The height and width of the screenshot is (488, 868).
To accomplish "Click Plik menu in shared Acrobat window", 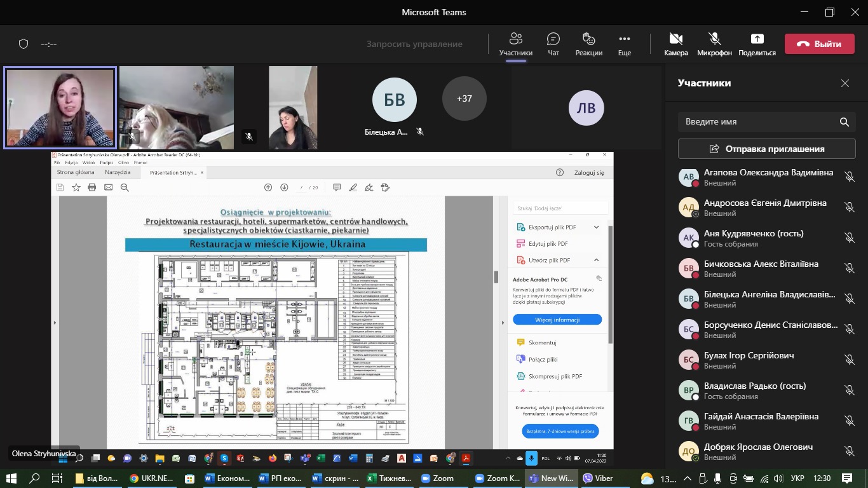I will (x=57, y=163).
